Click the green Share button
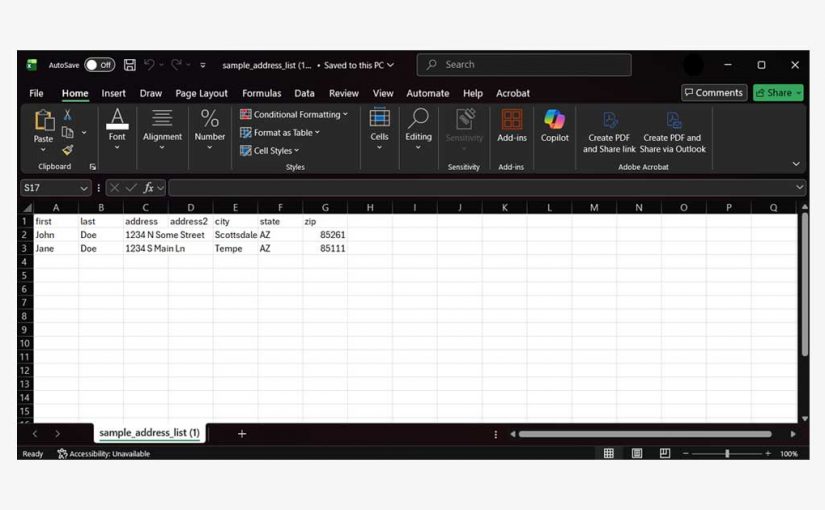 coord(778,93)
